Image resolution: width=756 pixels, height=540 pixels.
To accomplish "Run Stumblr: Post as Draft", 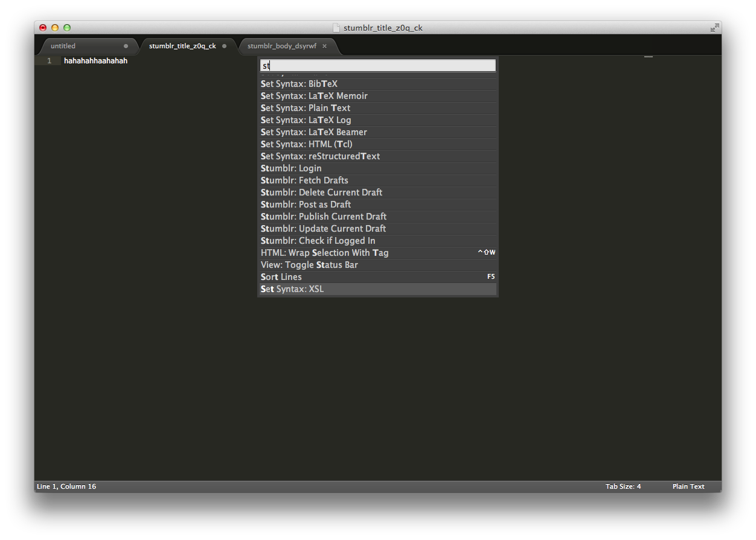I will point(378,205).
